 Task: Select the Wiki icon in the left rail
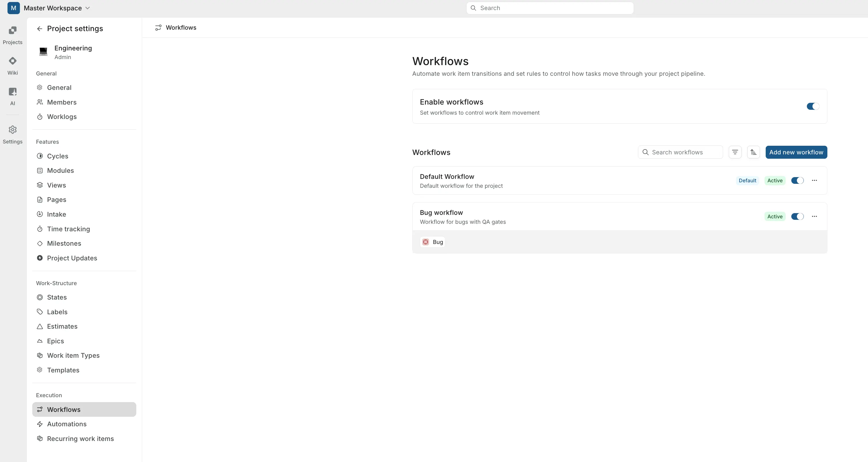12,65
